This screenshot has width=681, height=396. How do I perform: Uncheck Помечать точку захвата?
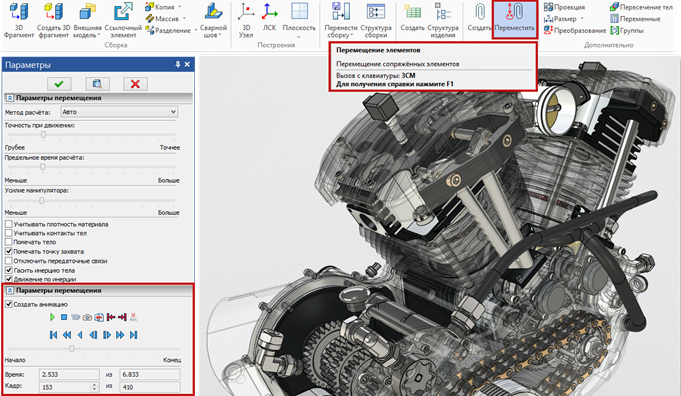pyautogui.click(x=9, y=251)
